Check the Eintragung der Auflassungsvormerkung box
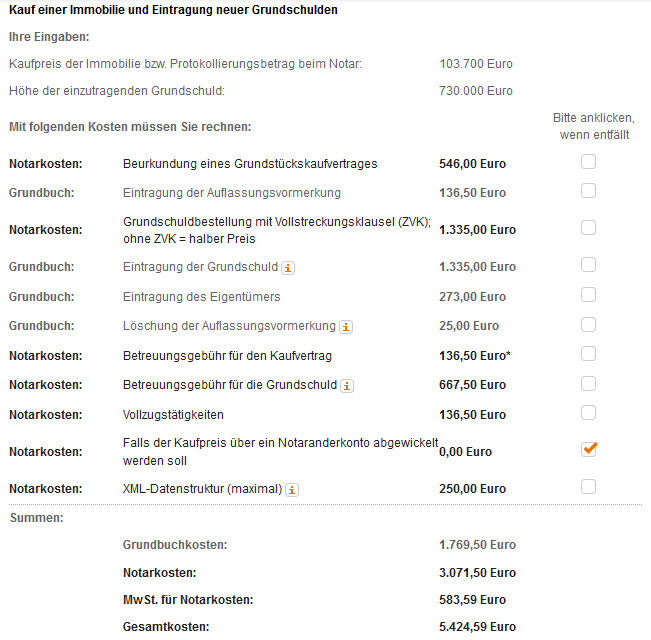The width and height of the screenshot is (651, 640). point(589,191)
